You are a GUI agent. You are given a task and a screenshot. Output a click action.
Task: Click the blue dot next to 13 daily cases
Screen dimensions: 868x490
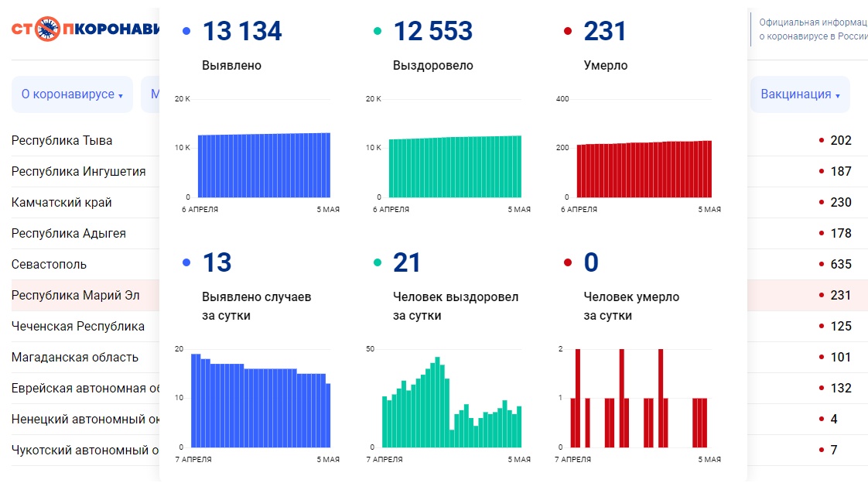coord(186,263)
